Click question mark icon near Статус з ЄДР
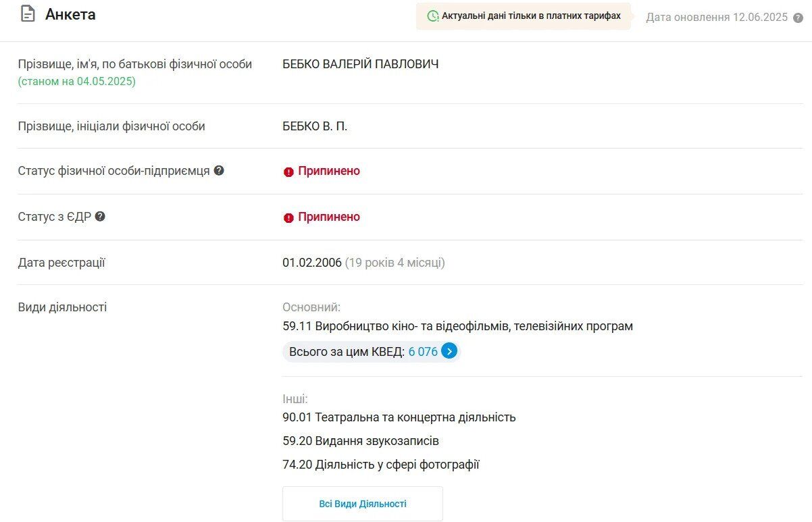 pos(100,216)
